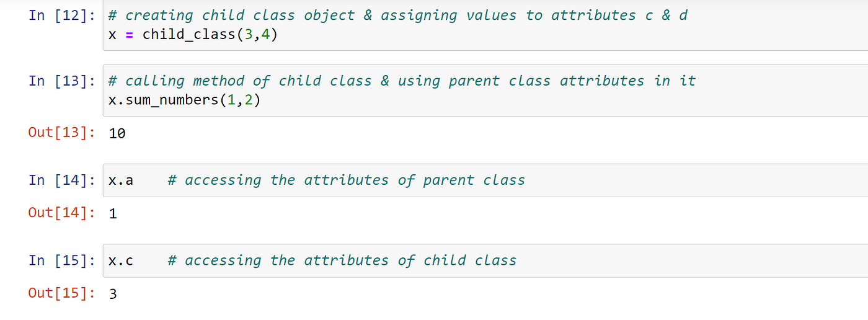Click the In [14] prompt label
Screen dimensions: 868x320
pos(61,180)
